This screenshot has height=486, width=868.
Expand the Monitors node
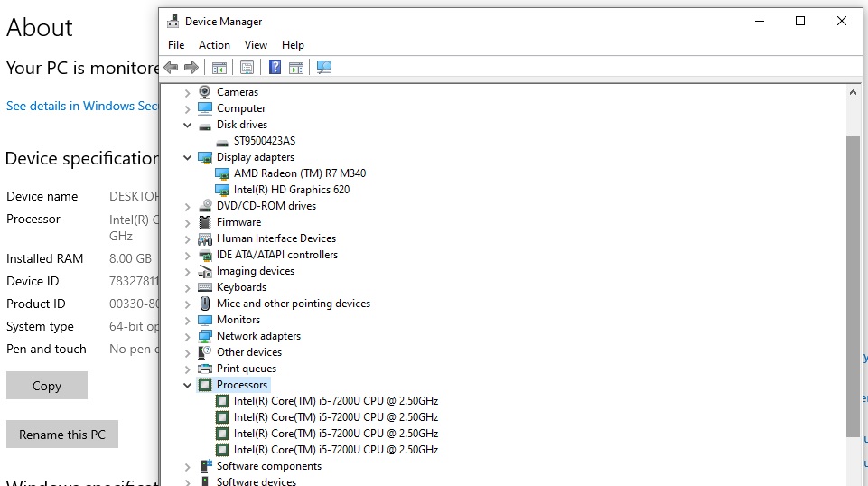187,320
